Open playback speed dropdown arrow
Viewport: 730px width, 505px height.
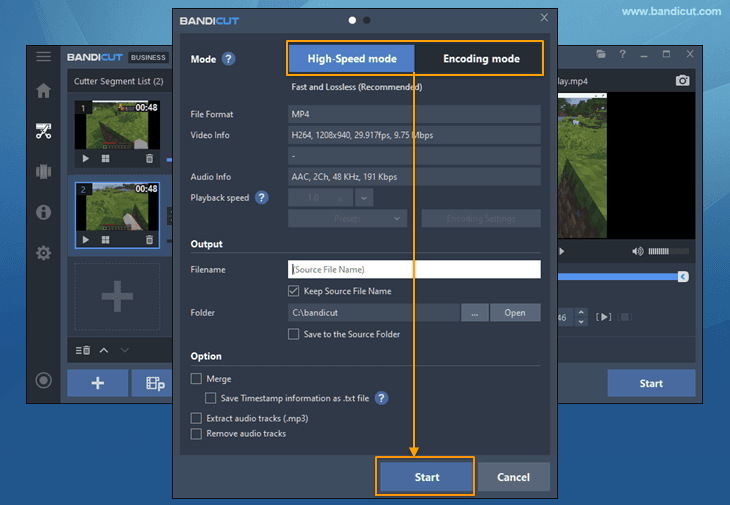[364, 198]
